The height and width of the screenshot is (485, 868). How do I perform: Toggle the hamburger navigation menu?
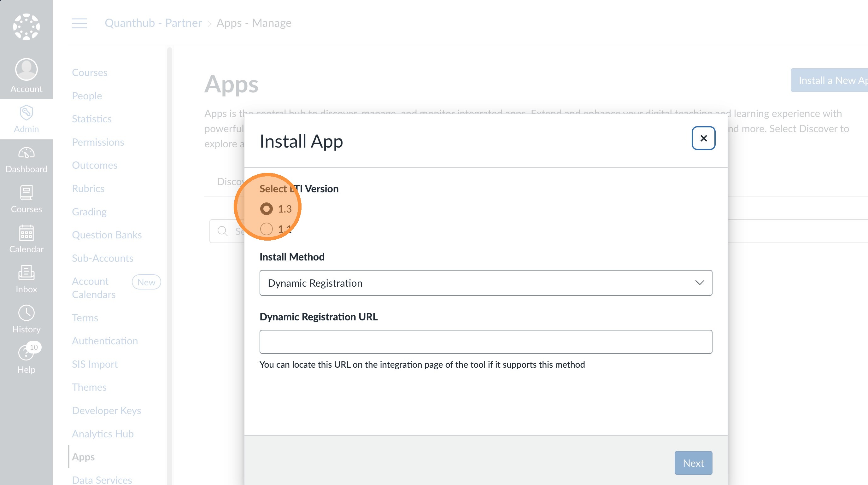[x=79, y=23]
